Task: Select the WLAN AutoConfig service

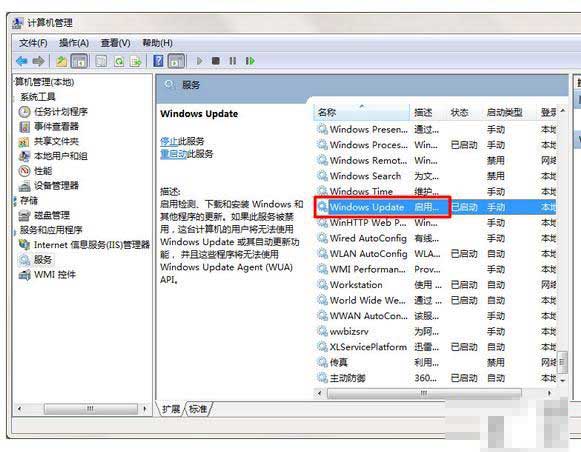Action: 436,253
